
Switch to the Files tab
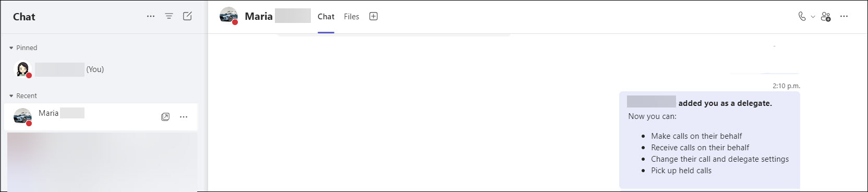352,17
